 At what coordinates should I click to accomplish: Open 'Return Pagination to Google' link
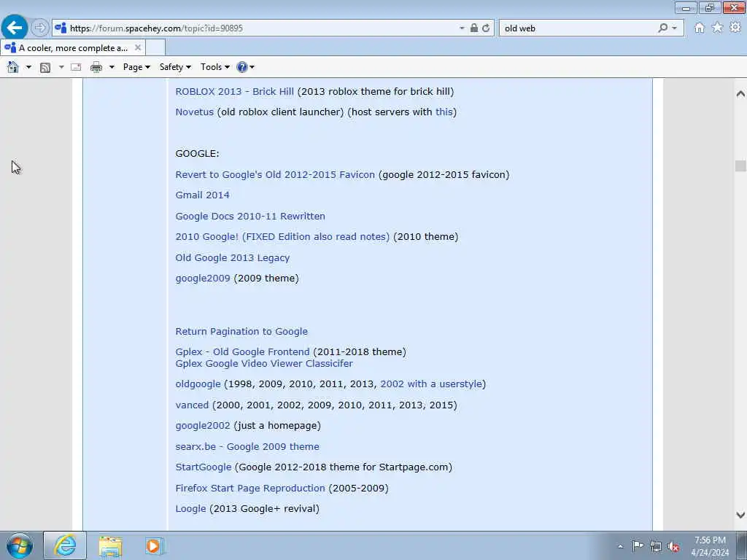click(x=241, y=332)
